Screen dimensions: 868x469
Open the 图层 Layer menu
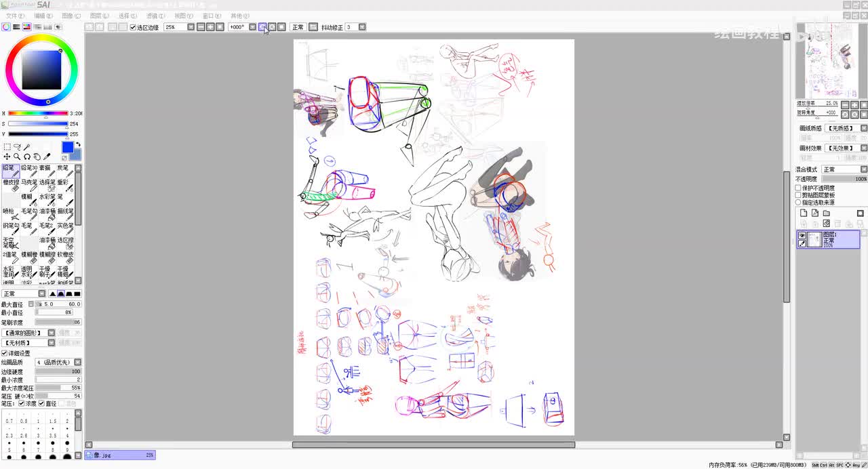[99, 16]
